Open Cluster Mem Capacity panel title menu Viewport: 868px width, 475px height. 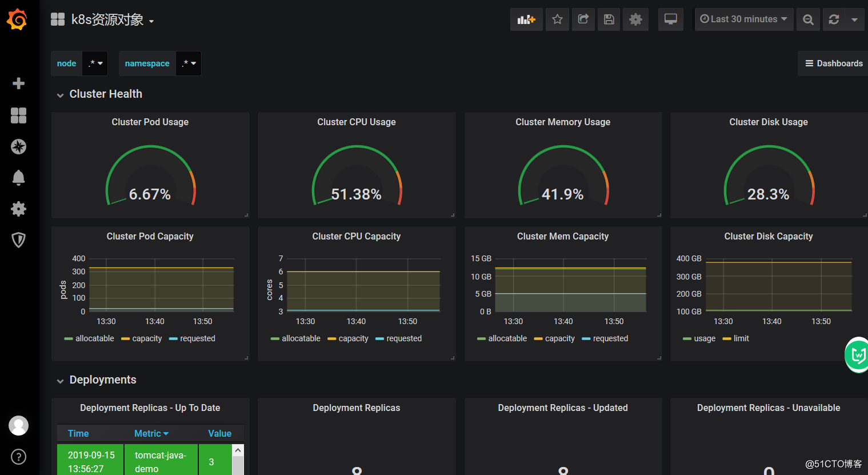coord(563,237)
